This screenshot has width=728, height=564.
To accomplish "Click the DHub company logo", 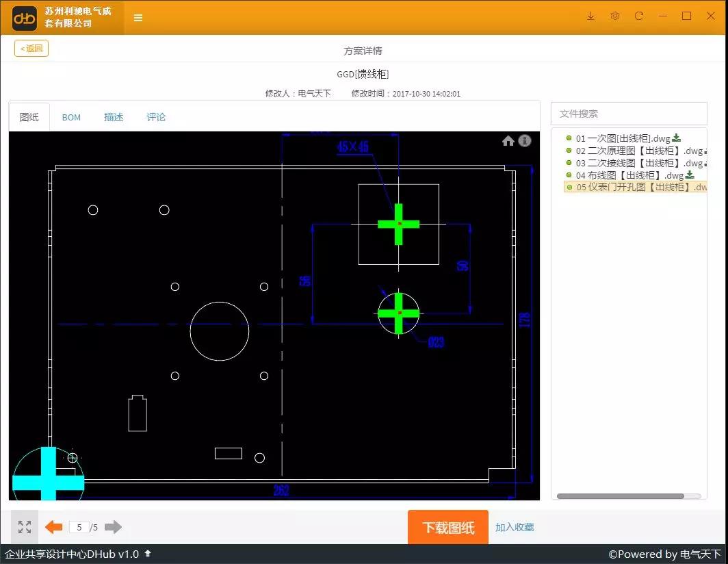I will pos(24,18).
